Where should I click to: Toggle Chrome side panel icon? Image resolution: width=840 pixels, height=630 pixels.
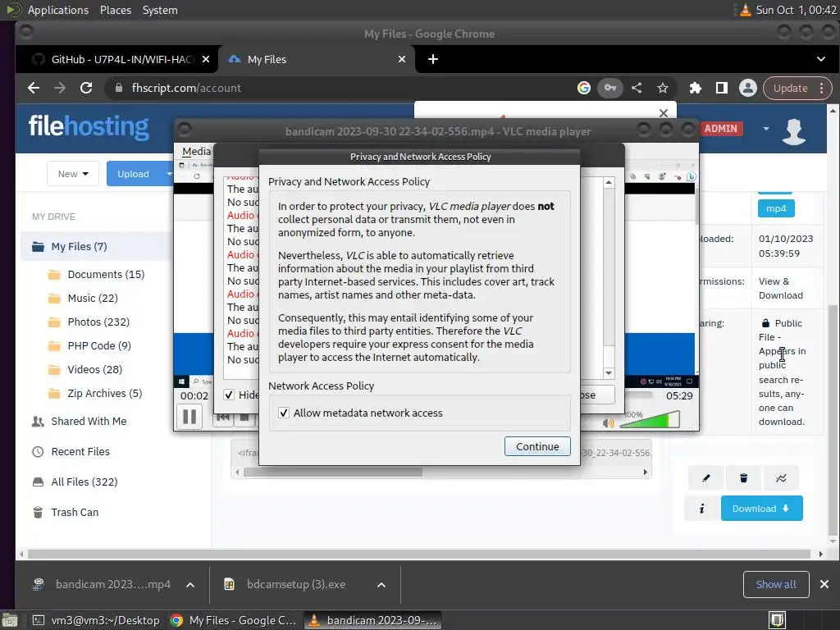click(722, 88)
